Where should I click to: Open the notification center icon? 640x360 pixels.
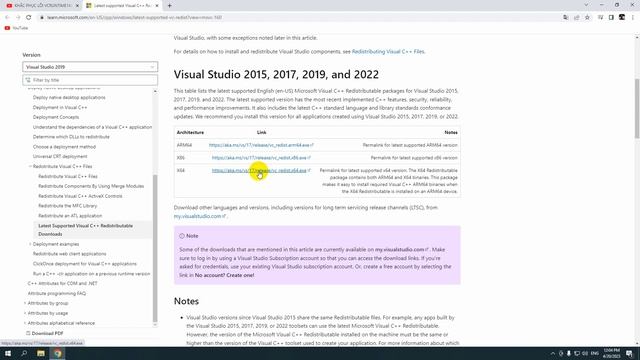(629, 353)
